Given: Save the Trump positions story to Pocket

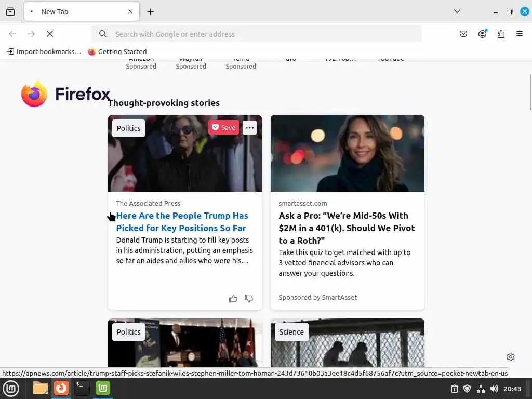Looking at the screenshot, I should point(223,128).
